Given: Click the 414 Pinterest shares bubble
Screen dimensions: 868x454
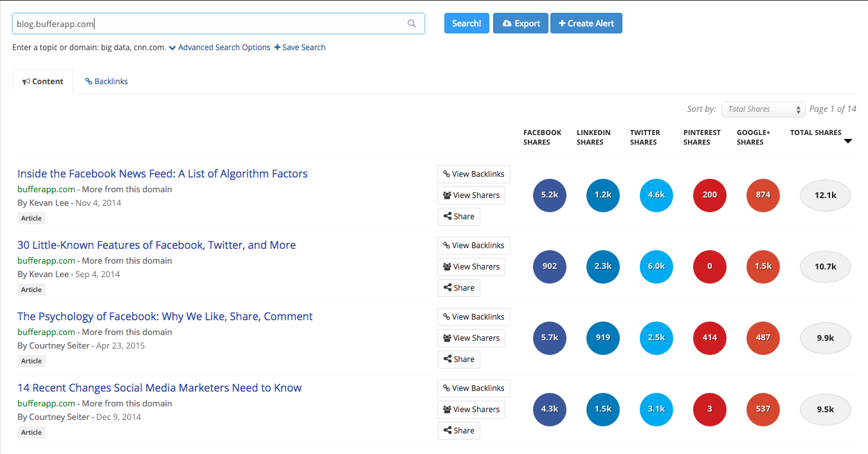Looking at the screenshot, I should (710, 338).
